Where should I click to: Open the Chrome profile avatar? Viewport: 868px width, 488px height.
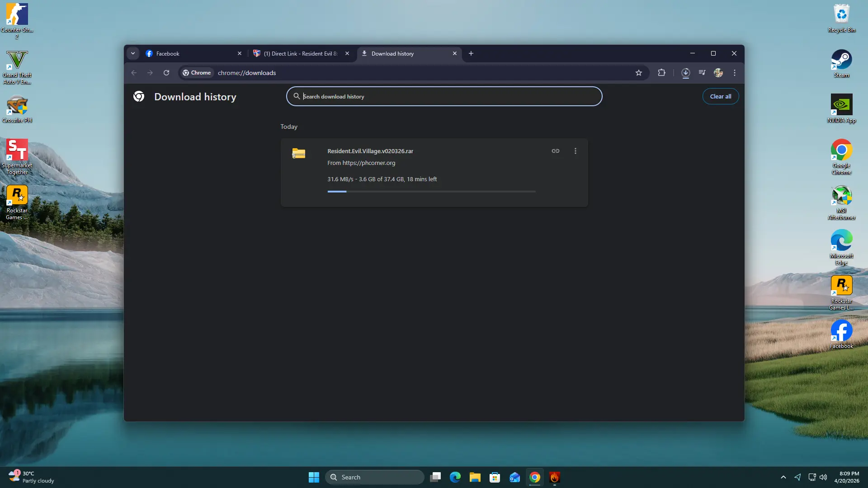pyautogui.click(x=718, y=73)
